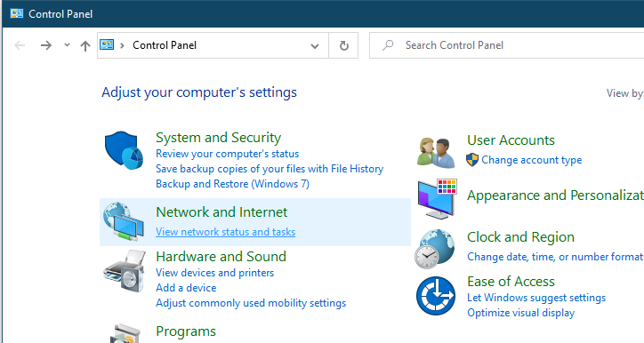The width and height of the screenshot is (644, 343).
Task: Click the Network and Internet globe icon
Action: pyautogui.click(x=124, y=221)
